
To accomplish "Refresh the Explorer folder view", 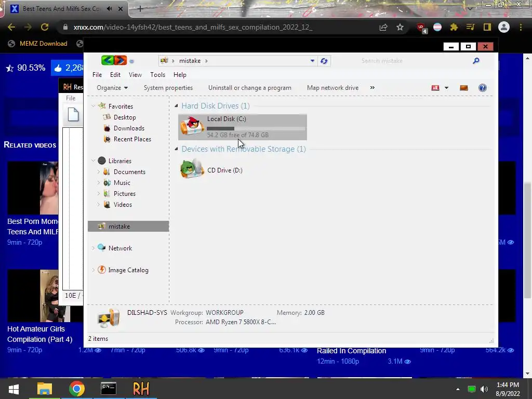I will point(324,61).
